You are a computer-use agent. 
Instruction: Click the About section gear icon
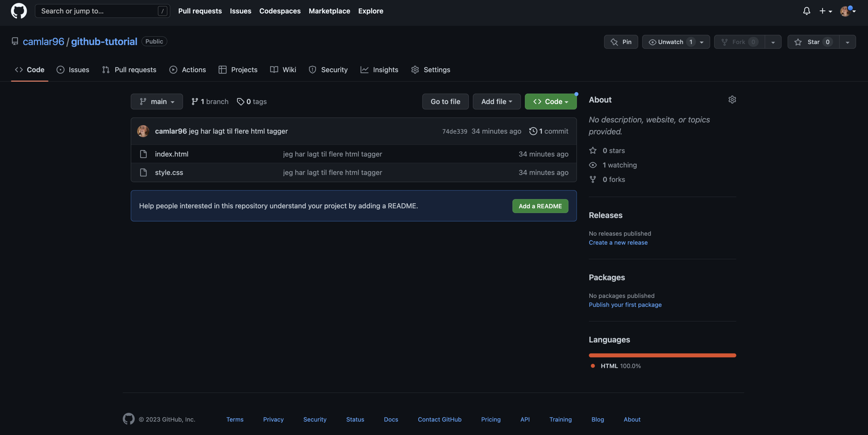732,100
